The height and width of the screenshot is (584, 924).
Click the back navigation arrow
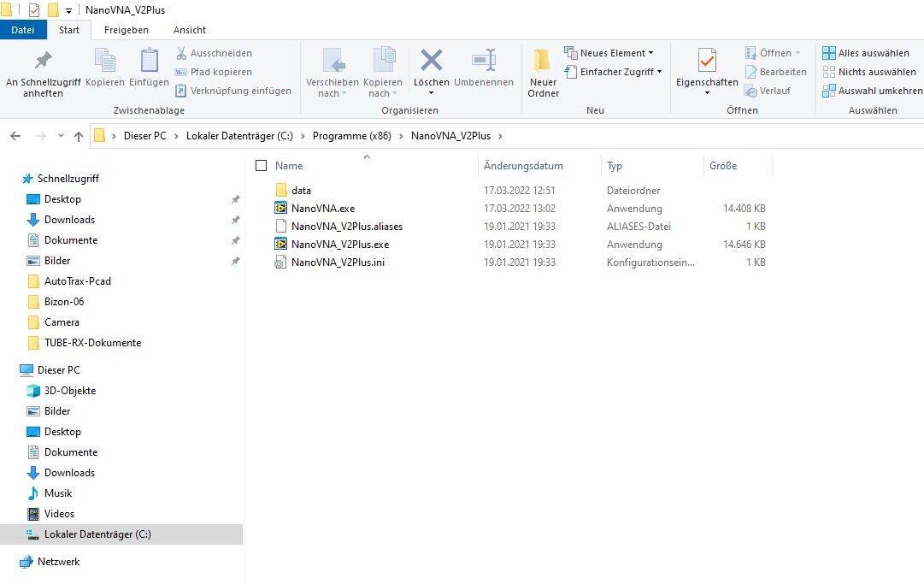click(x=16, y=136)
